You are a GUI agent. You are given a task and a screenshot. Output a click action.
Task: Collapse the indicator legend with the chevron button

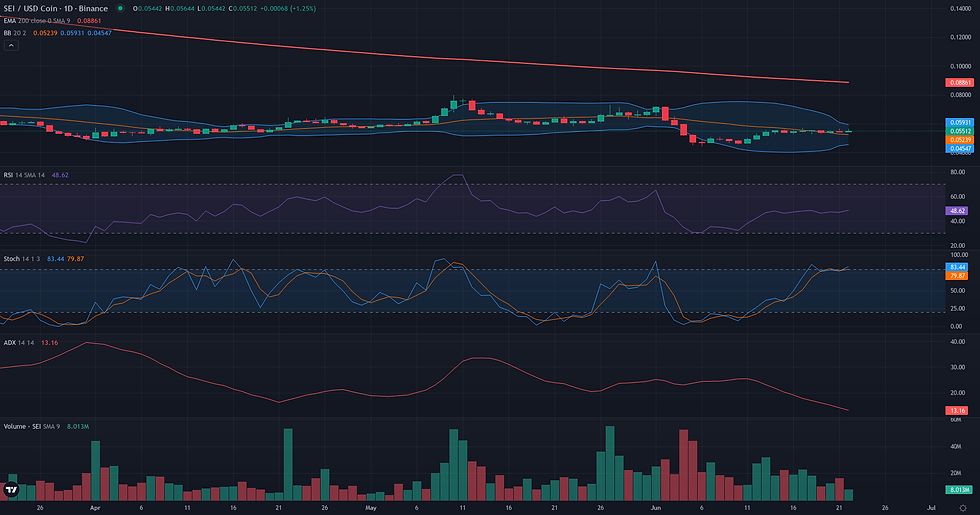coord(11,46)
